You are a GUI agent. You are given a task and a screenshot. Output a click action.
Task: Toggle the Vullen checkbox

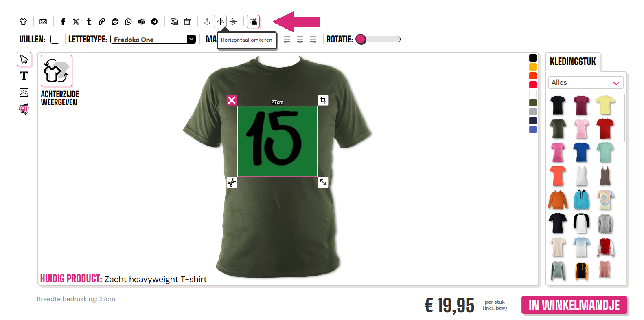click(x=55, y=39)
